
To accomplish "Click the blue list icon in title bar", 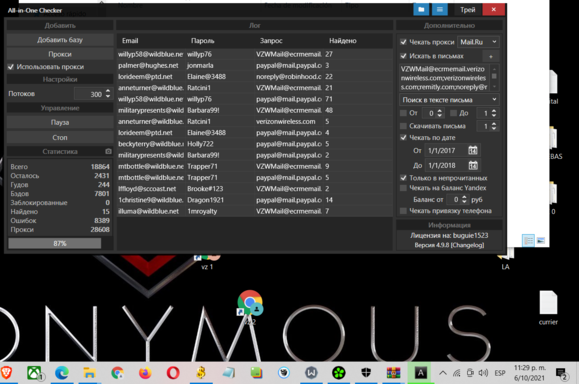I will pyautogui.click(x=439, y=10).
